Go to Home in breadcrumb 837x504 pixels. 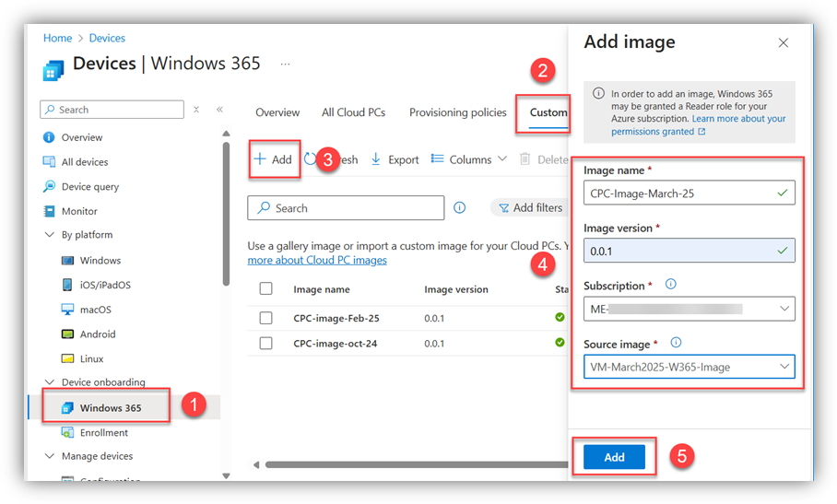coord(58,38)
